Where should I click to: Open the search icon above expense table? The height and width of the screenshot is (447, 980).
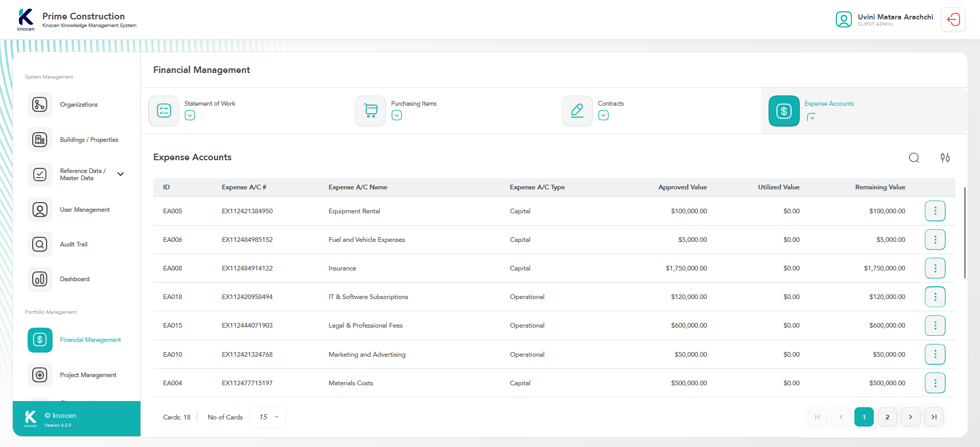(914, 158)
